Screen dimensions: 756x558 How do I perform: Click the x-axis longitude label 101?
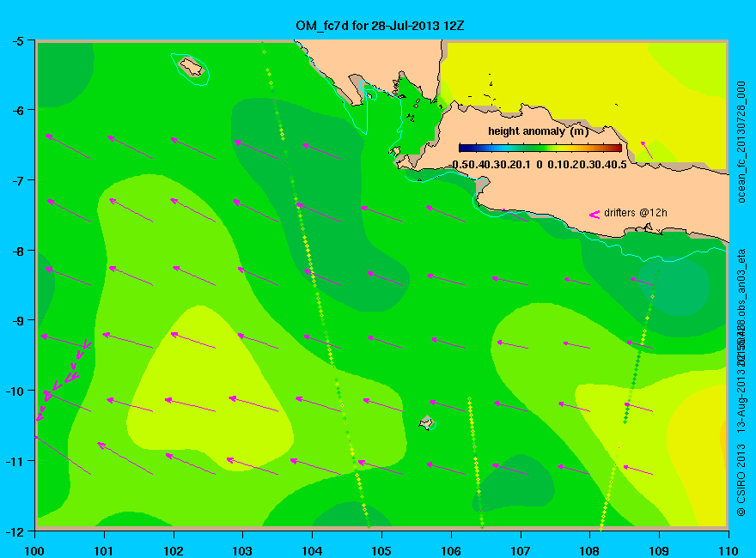click(x=104, y=551)
